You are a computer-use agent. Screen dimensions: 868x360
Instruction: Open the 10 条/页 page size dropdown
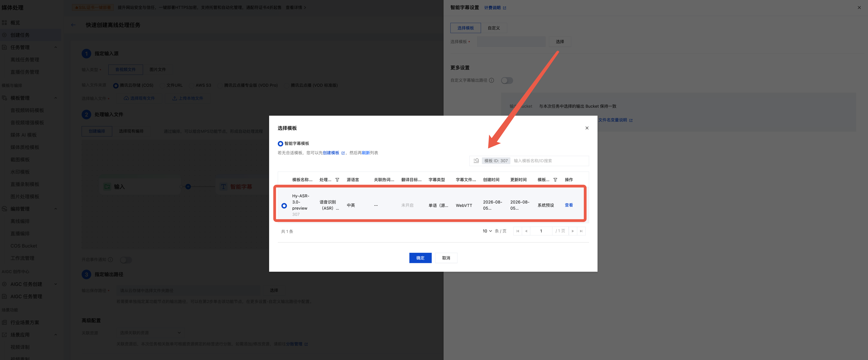487,231
